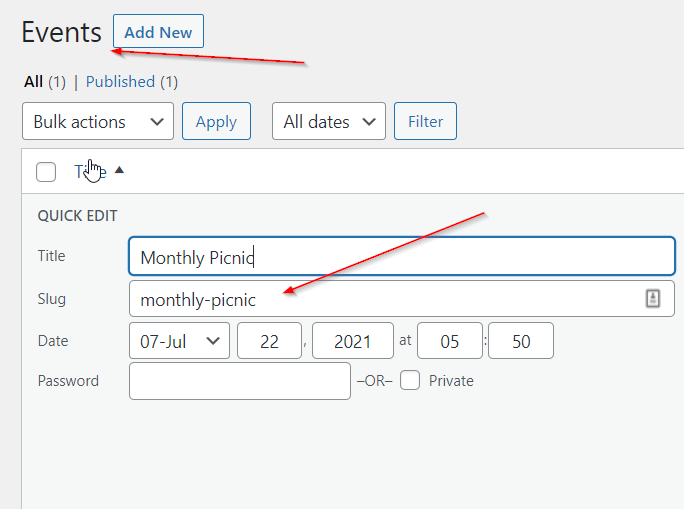
Task: Click the autofill icon inside Slug field
Action: pyautogui.click(x=653, y=299)
